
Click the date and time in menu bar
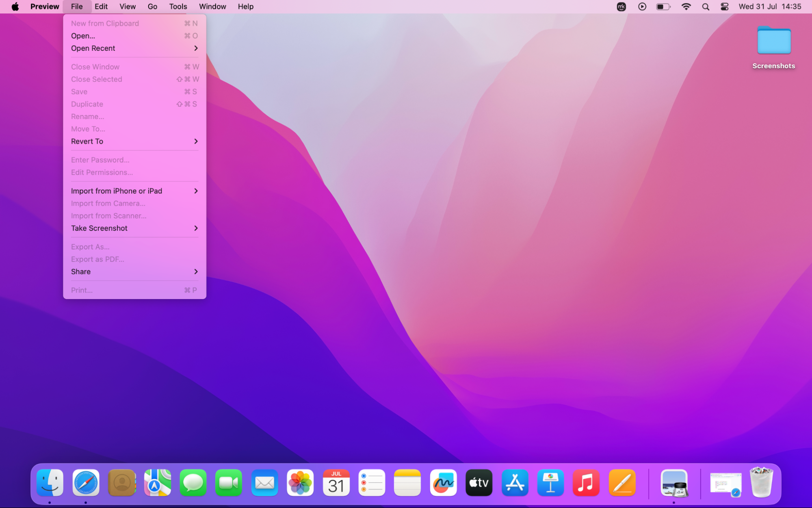pyautogui.click(x=770, y=7)
